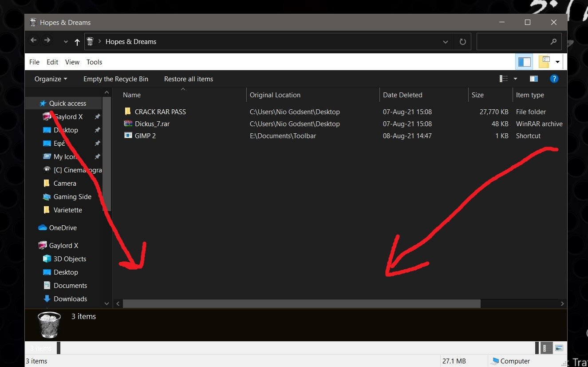The width and height of the screenshot is (588, 367).
Task: Toggle the navigation pane button on the menu row
Action: click(x=524, y=62)
